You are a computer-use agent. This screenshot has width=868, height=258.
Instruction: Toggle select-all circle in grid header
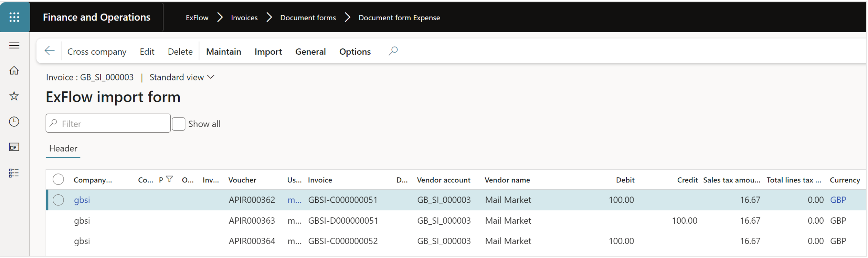(x=58, y=179)
